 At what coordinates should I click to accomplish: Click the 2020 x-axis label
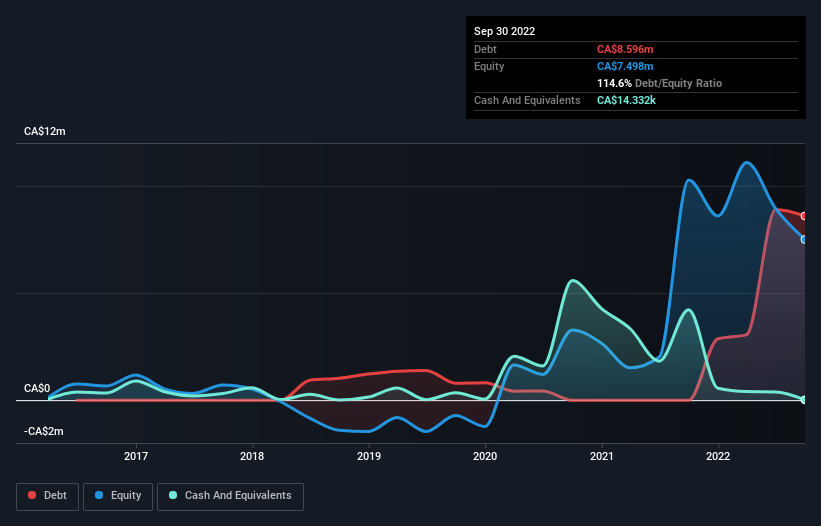coord(485,456)
